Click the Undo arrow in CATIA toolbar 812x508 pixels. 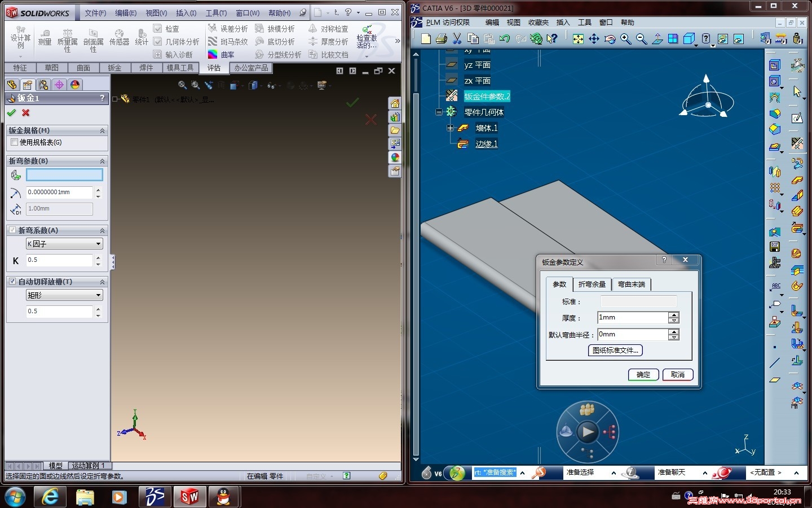click(x=505, y=38)
